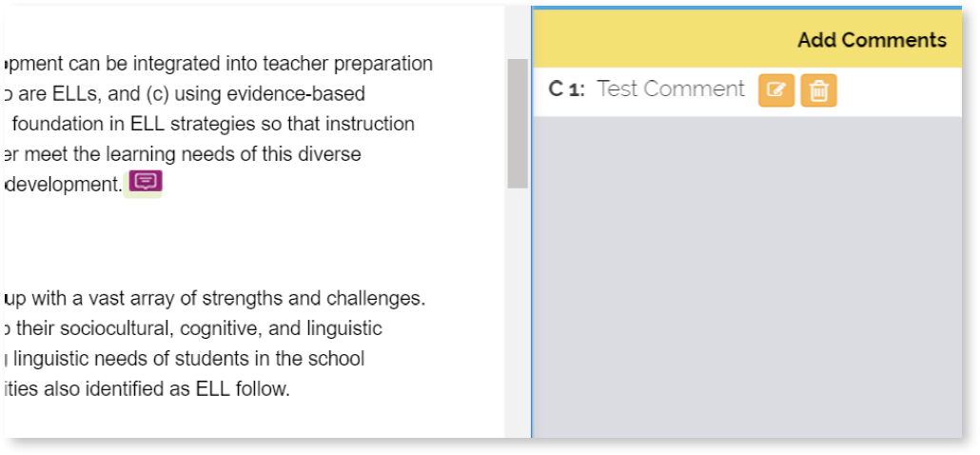Select the 'Test Comment' text
The width and height of the screenshot is (980, 455).
(671, 89)
